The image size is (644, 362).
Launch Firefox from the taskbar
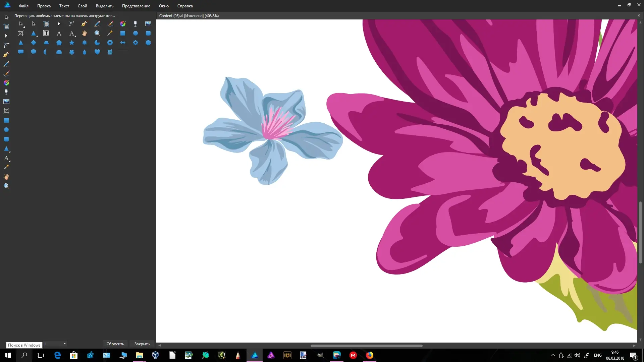[x=369, y=355]
